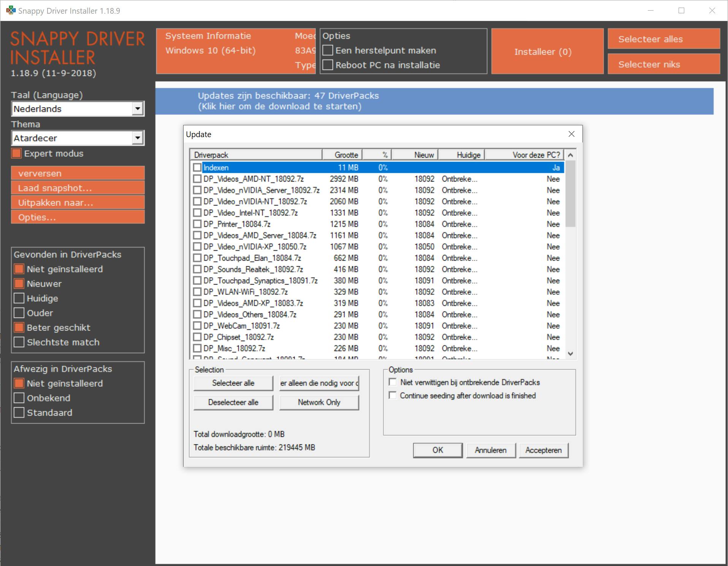Open the sidebar Opties... button
The height and width of the screenshot is (566, 728).
[x=78, y=217]
